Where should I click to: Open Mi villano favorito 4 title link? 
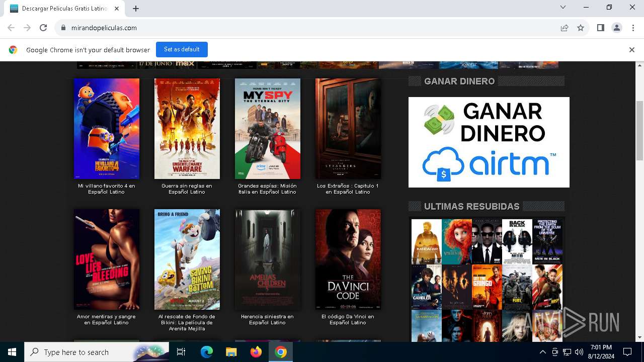pos(107,189)
